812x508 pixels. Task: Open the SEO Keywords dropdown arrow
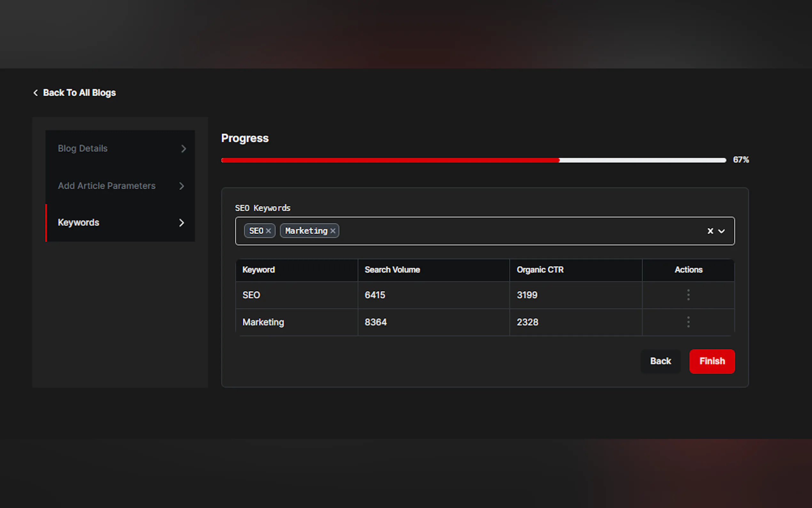(721, 231)
